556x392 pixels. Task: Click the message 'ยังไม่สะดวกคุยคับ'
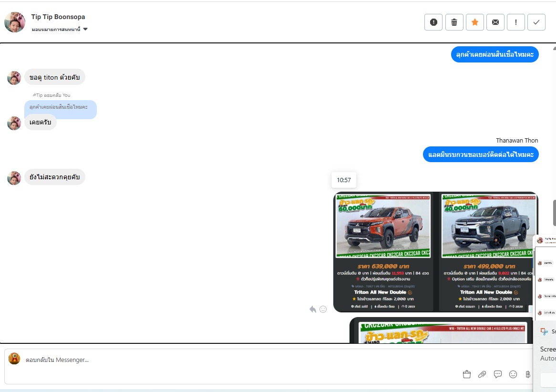coord(55,177)
